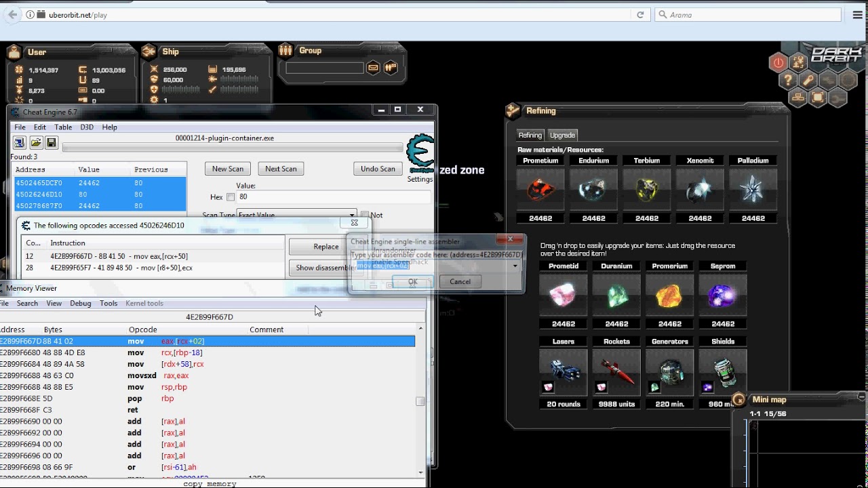
Task: Click the Generators upgrade slot
Action: (670, 371)
